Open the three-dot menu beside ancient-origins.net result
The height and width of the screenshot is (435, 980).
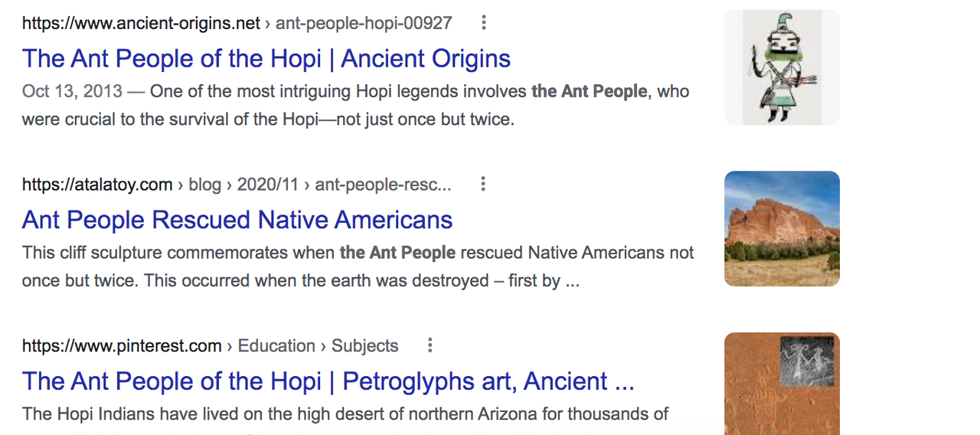click(x=483, y=23)
